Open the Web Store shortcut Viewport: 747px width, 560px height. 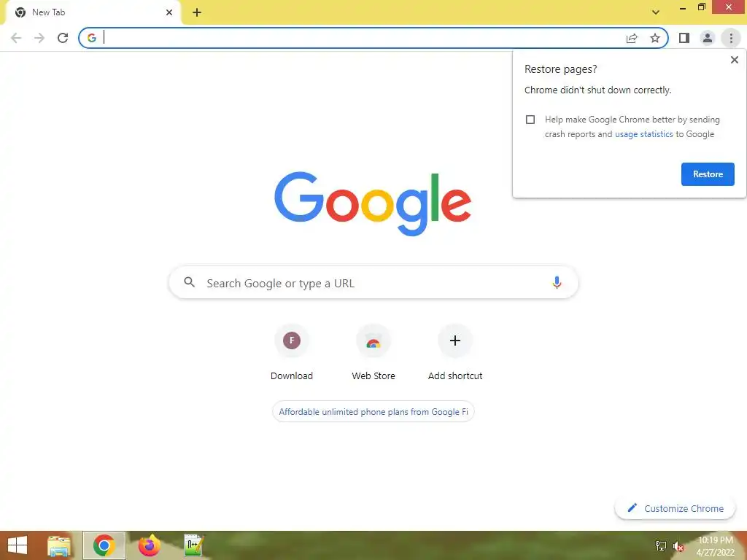(373, 353)
